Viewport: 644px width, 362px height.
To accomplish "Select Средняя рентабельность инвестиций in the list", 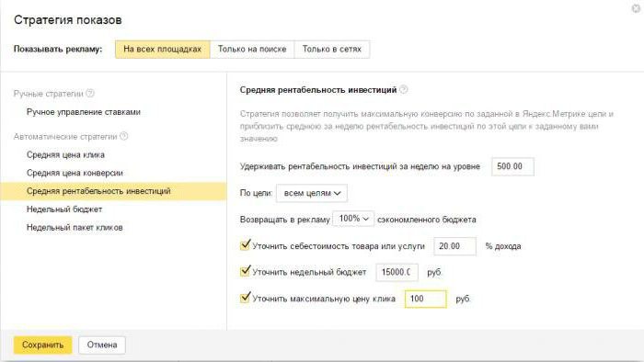I will click(x=113, y=191).
